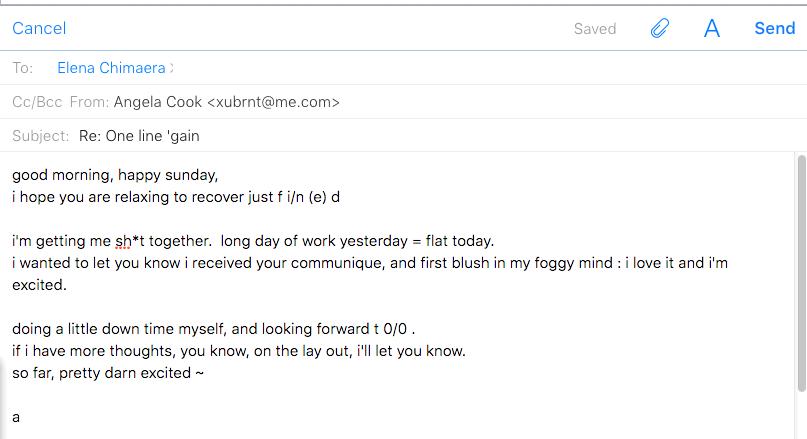Click the message body scrollbar
807x439 pixels.
[x=801, y=273]
